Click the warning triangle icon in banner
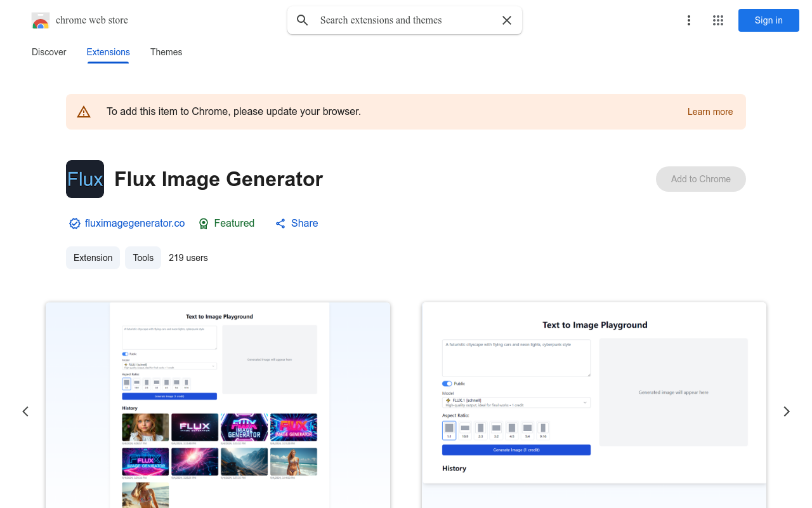The width and height of the screenshot is (812, 508). [x=84, y=112]
